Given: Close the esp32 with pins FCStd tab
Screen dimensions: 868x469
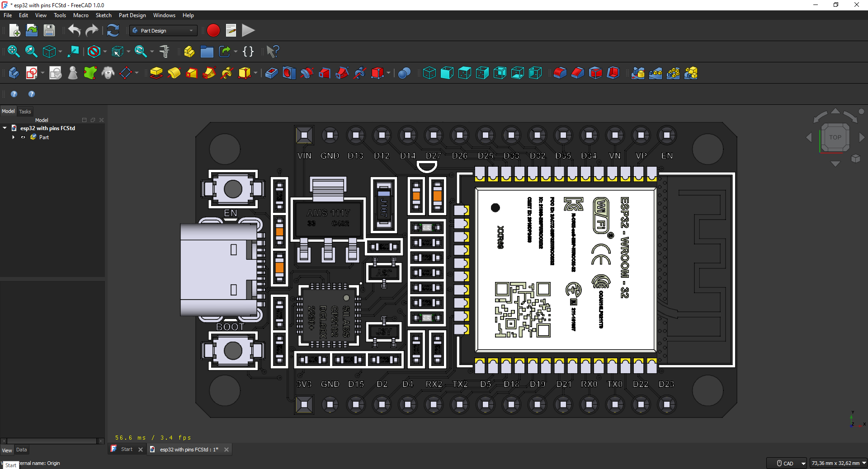Looking at the screenshot, I should [226, 450].
